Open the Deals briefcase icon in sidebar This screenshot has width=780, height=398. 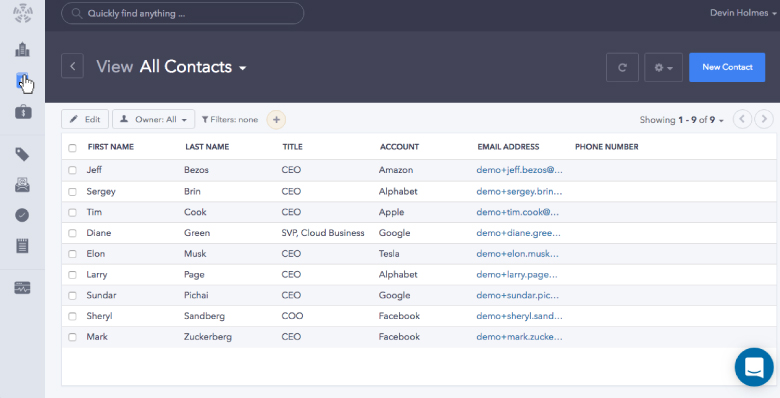click(x=23, y=112)
